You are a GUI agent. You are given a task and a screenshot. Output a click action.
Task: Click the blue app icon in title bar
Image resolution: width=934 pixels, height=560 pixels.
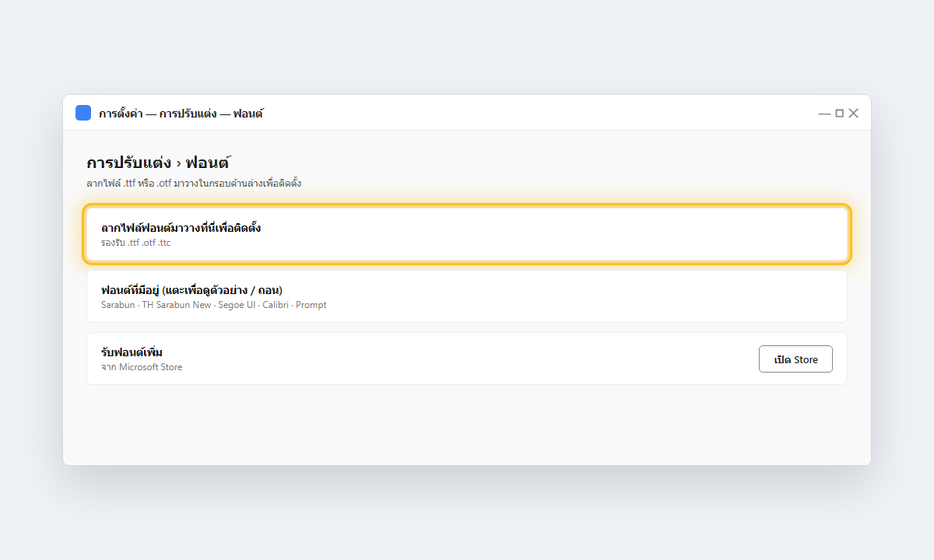[x=83, y=113]
